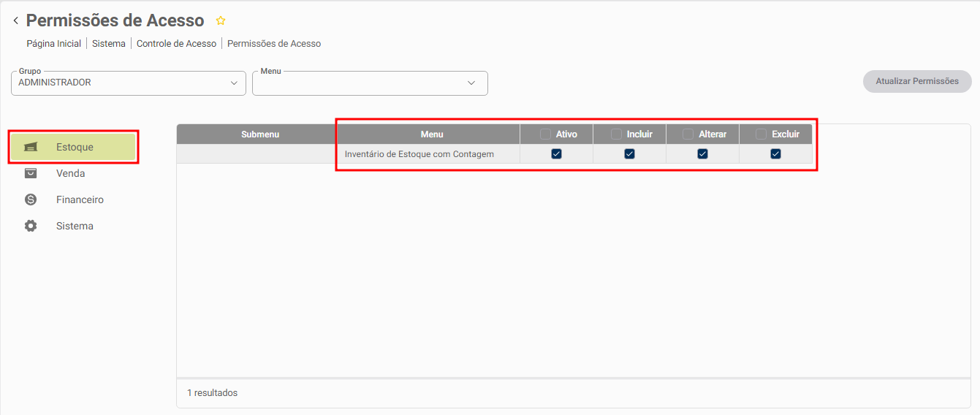Toggle the Ativo header checkbox
This screenshot has height=415, width=980.
pyautogui.click(x=546, y=134)
